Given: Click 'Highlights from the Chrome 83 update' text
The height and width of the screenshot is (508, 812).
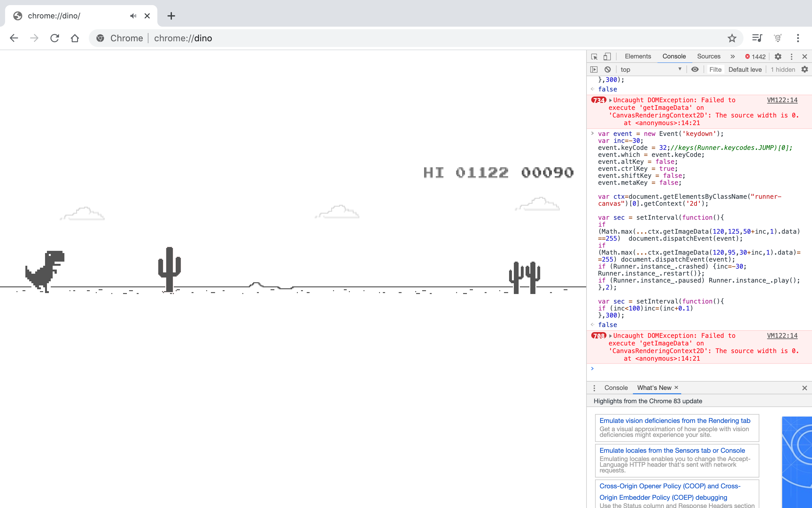Looking at the screenshot, I should 648,401.
